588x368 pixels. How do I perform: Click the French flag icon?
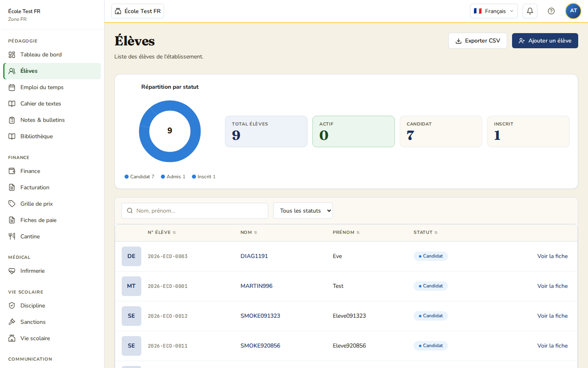tap(478, 11)
